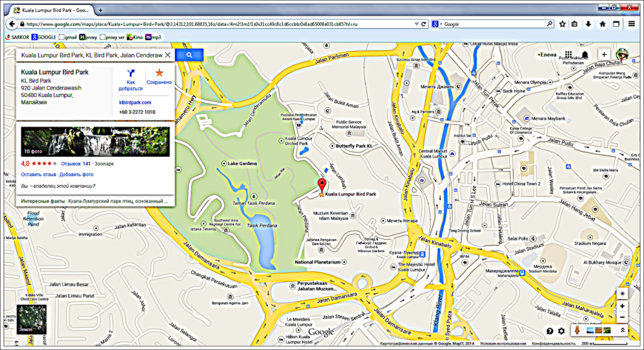Open the bookmarks list icon
644x350 pixels.
pos(574,24)
